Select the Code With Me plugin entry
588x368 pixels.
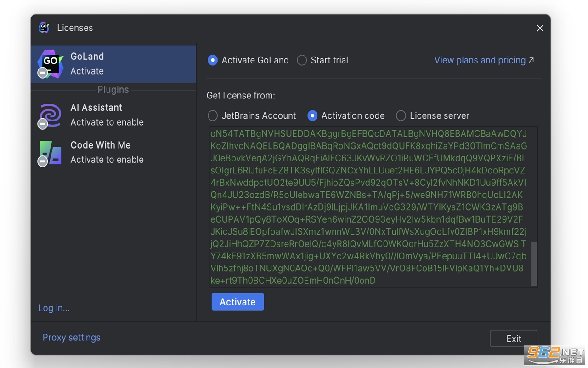click(113, 152)
